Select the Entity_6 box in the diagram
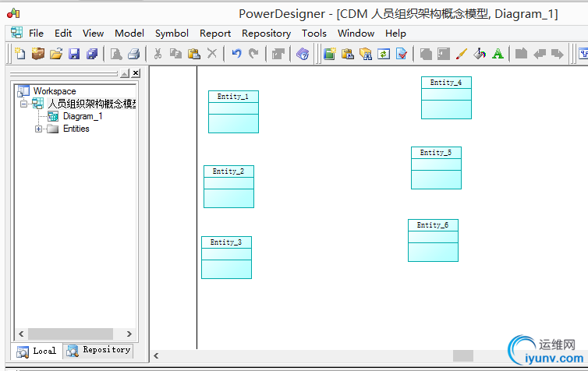588x371 pixels. pos(433,240)
